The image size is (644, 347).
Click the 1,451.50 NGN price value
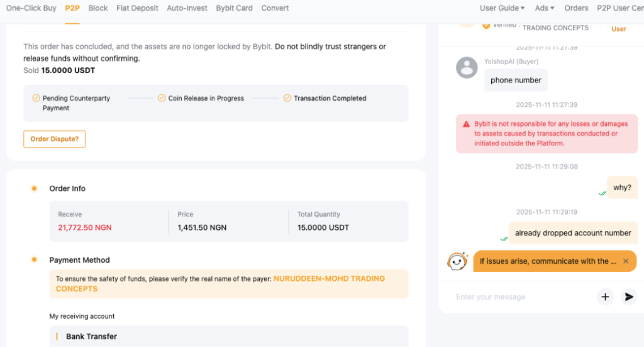202,227
